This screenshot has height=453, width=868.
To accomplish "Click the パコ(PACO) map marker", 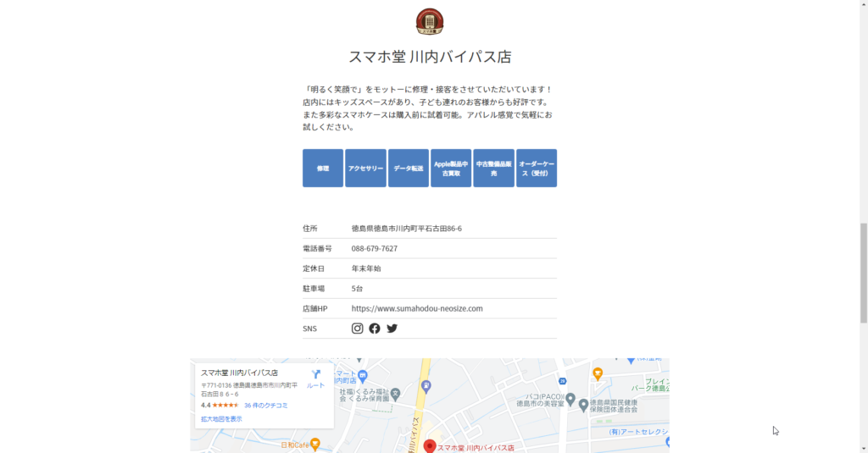I will (570, 399).
